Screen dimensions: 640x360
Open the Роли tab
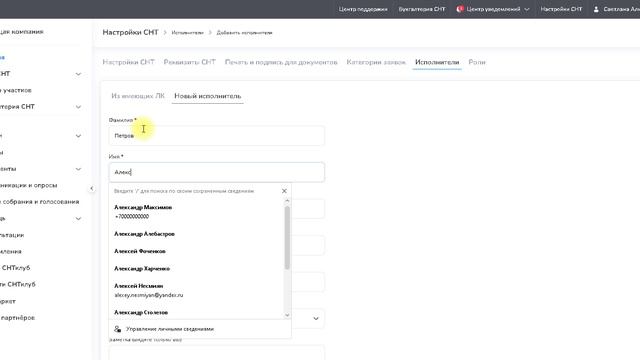coord(477,62)
